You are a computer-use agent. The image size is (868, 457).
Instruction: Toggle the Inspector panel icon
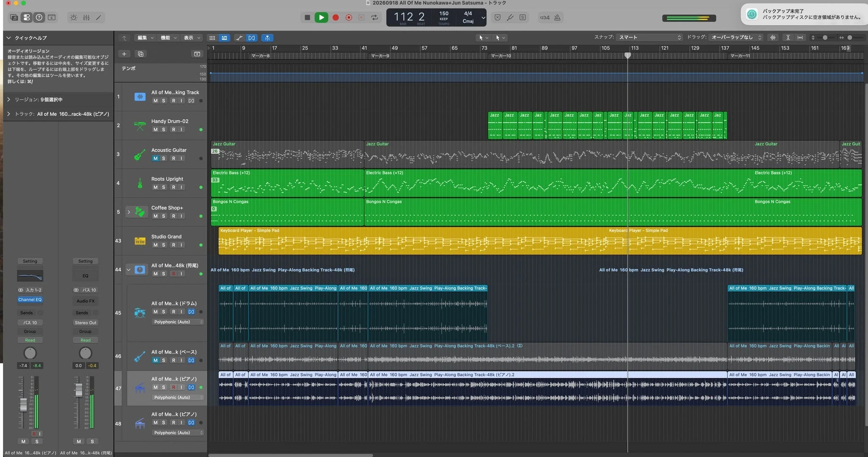(x=27, y=17)
